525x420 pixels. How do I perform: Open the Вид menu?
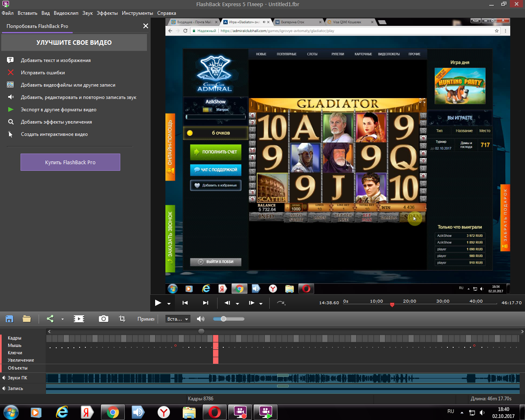[x=46, y=13]
